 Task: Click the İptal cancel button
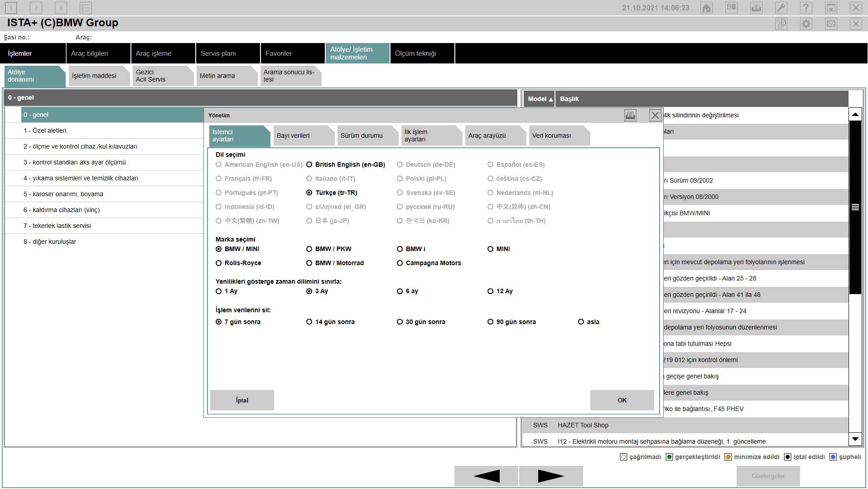[242, 400]
